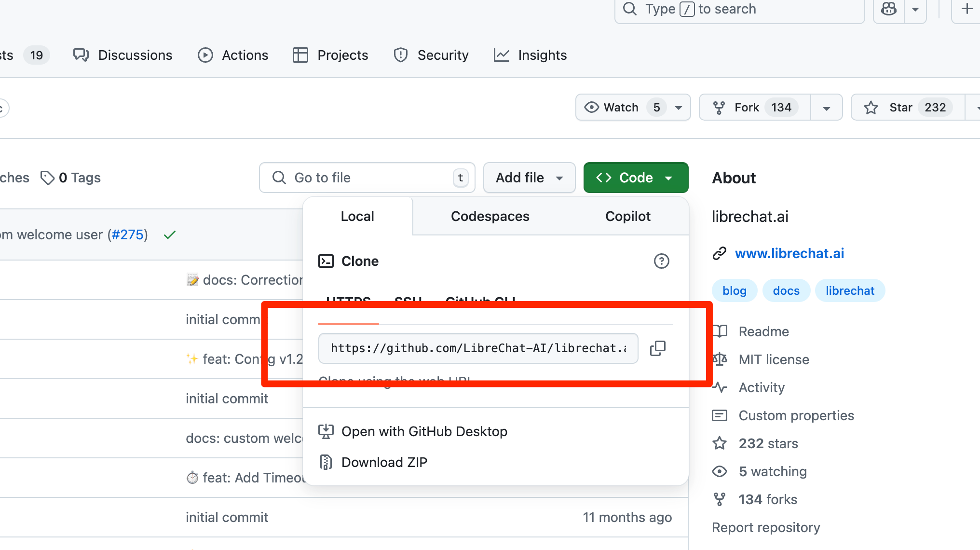This screenshot has height=550, width=980.
Task: Click the GitHub Desktop icon in the popup
Action: (326, 431)
